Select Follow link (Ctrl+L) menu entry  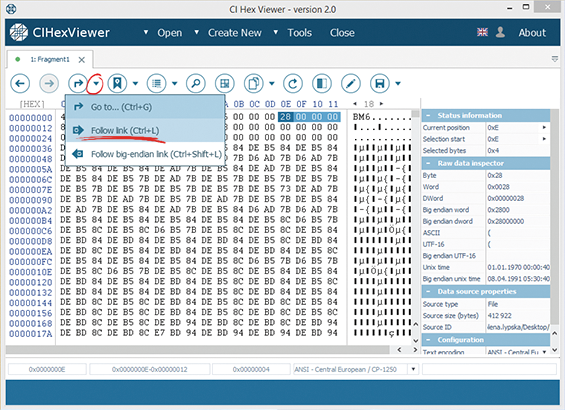pos(145,130)
